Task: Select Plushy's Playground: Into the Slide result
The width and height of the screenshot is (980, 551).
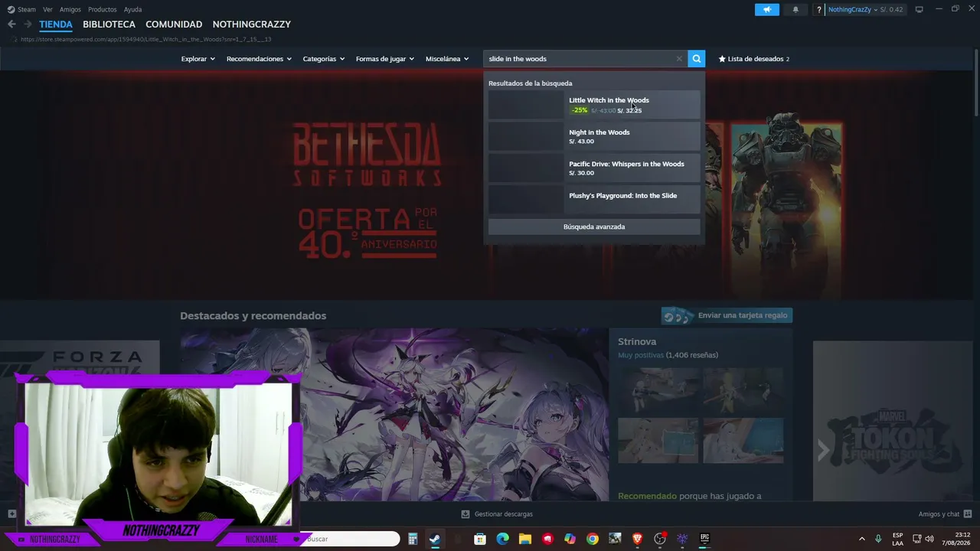Action: tap(594, 200)
